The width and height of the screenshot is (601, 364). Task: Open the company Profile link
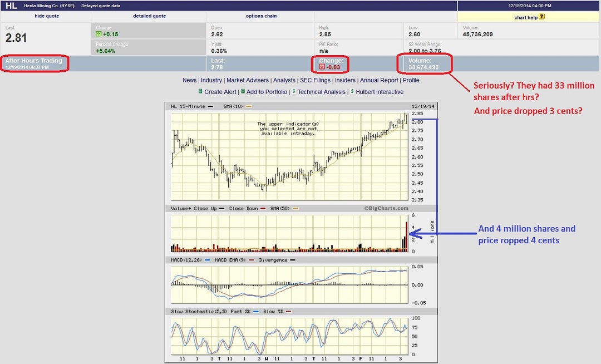411,80
